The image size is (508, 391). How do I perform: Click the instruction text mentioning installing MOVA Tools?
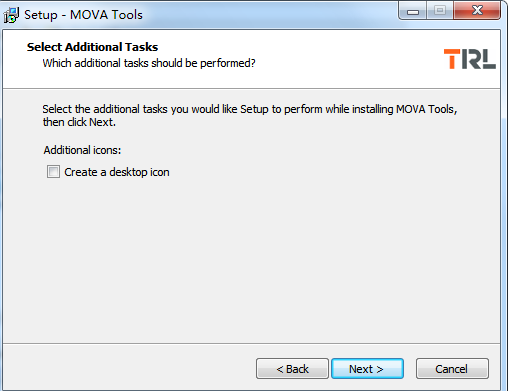tap(250, 115)
